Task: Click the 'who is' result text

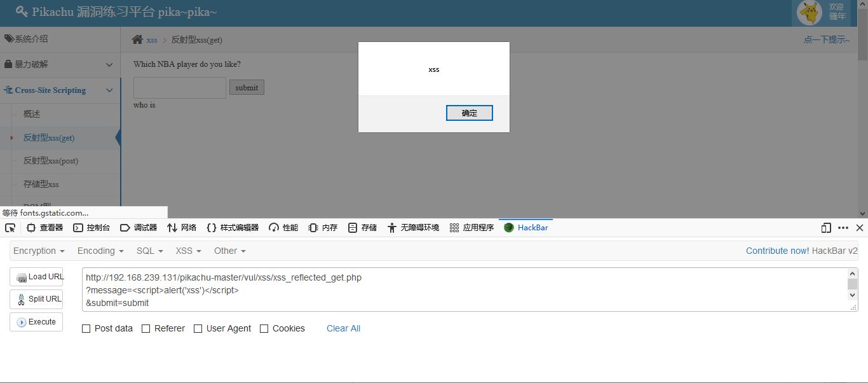Action: pyautogui.click(x=144, y=105)
